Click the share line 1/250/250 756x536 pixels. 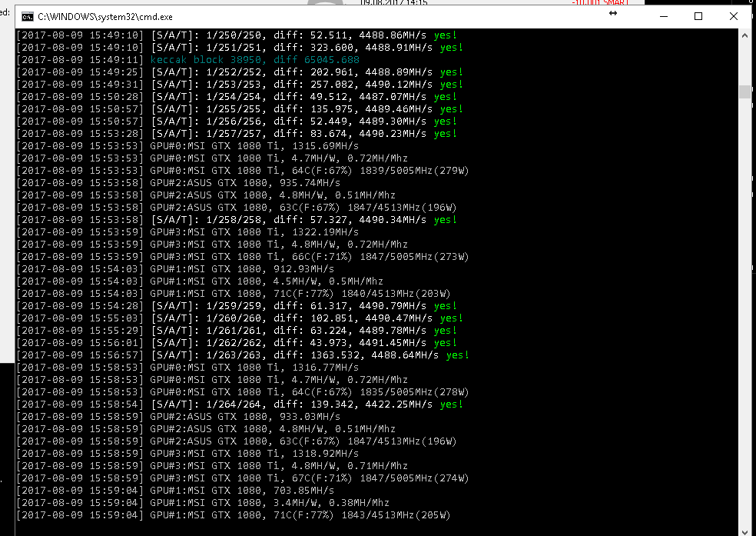pos(237,35)
